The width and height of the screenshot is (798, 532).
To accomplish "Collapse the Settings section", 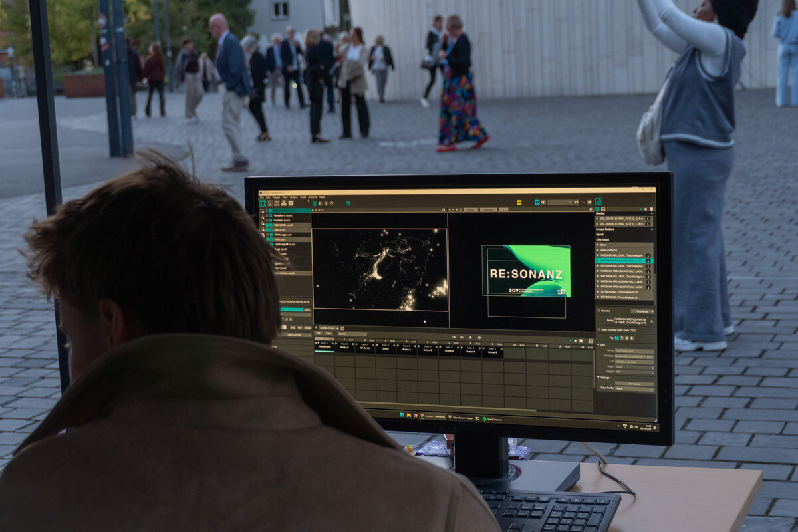I will [x=598, y=378].
